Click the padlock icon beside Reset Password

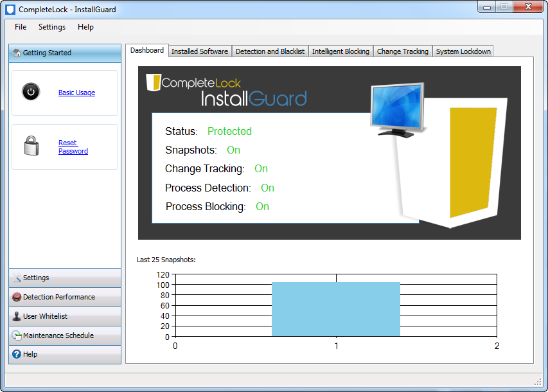[31, 146]
